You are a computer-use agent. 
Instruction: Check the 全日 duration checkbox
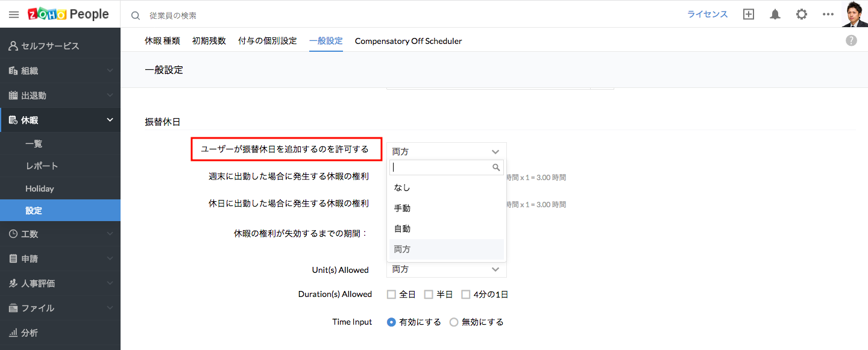(391, 295)
